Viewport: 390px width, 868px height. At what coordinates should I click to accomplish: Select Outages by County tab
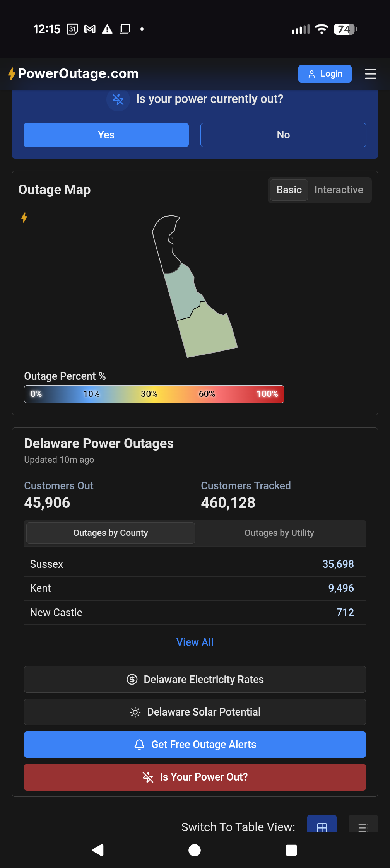pos(111,533)
